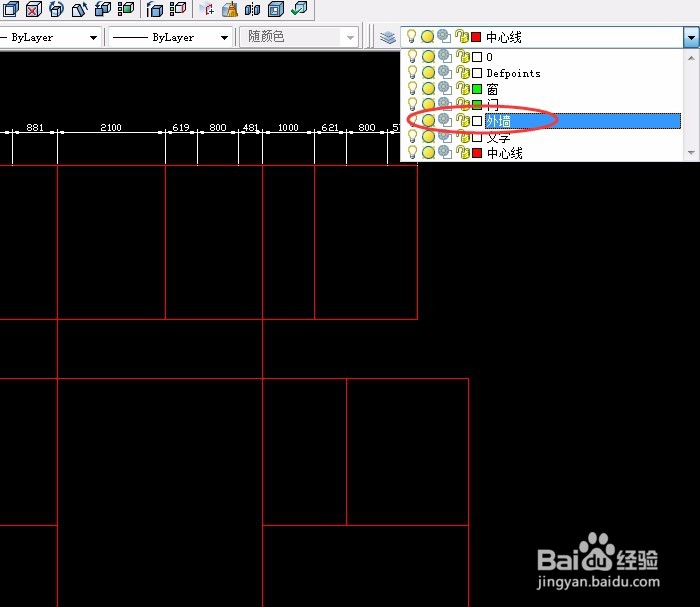This screenshot has height=607, width=700.
Task: Toggle the on/off bulb for 文字 layer
Action: [x=412, y=136]
